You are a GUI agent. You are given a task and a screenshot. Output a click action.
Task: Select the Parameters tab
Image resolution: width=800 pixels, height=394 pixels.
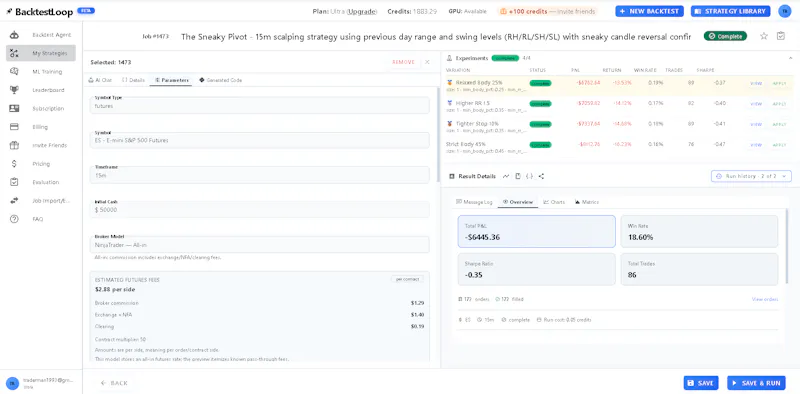click(x=171, y=80)
